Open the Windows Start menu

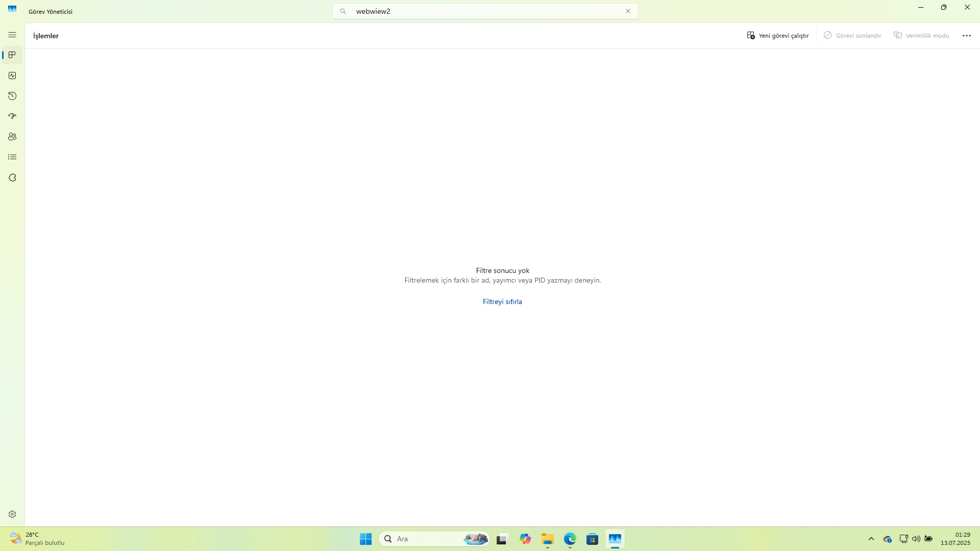365,539
